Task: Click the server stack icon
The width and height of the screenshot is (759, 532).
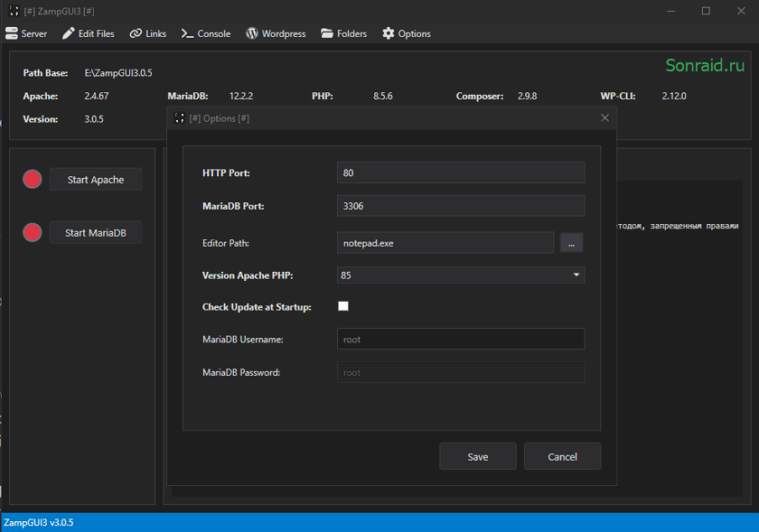Action: pos(11,33)
